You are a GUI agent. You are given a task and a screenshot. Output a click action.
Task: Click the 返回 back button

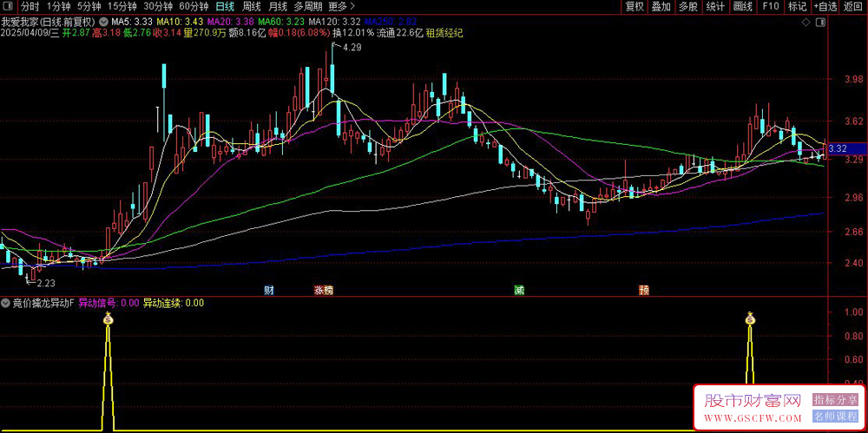pyautogui.click(x=853, y=7)
